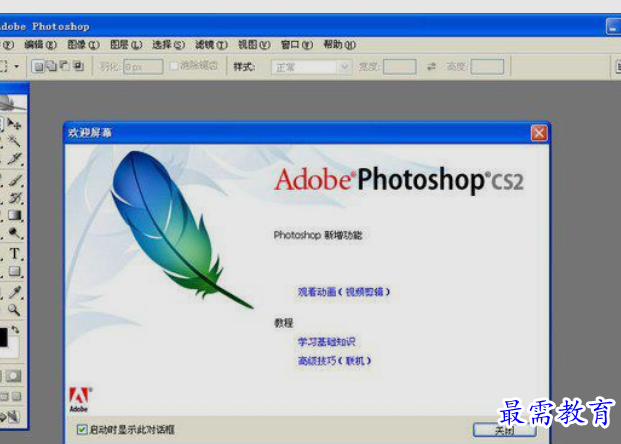Viewport: 621px width, 444px height.
Task: Select the Zoom tool
Action: click(x=14, y=309)
